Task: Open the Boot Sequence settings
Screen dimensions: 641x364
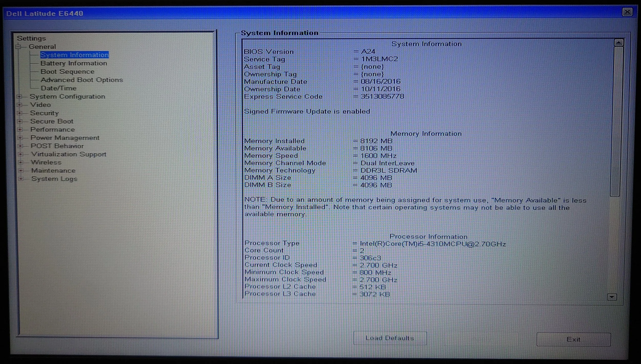Action: point(67,71)
